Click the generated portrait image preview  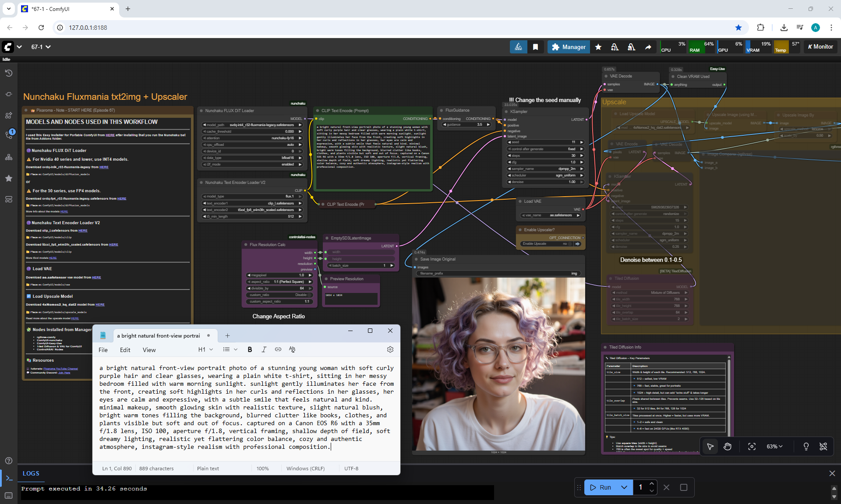pyautogui.click(x=498, y=363)
